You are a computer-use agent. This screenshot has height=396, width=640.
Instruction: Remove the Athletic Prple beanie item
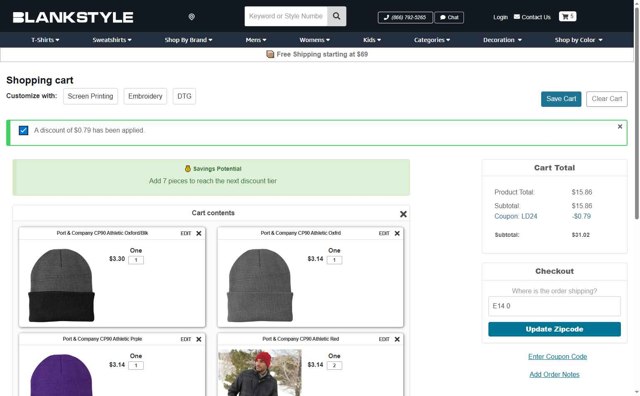click(x=199, y=339)
